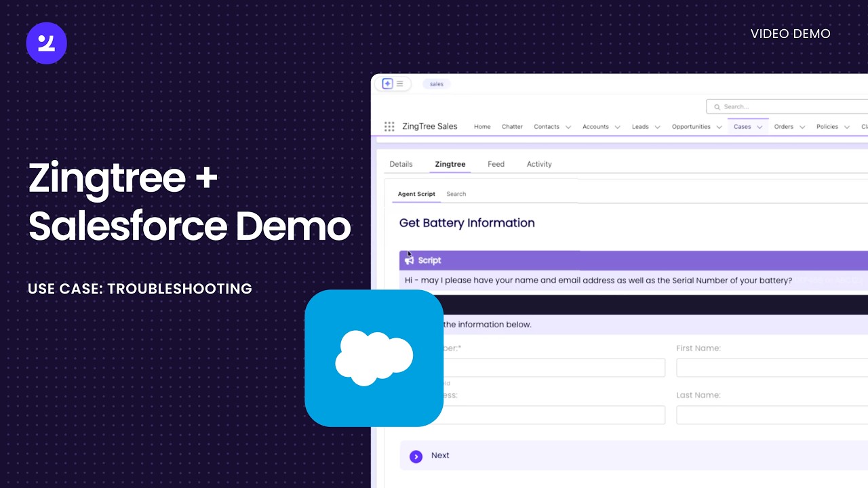
Task: Open the Salesforce App Launcher grid
Action: click(x=389, y=127)
